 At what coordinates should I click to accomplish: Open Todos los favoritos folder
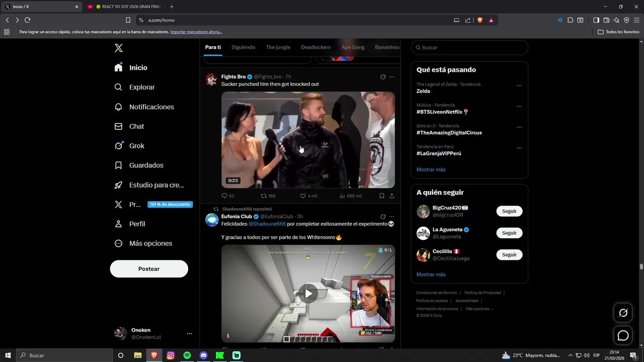(618, 32)
